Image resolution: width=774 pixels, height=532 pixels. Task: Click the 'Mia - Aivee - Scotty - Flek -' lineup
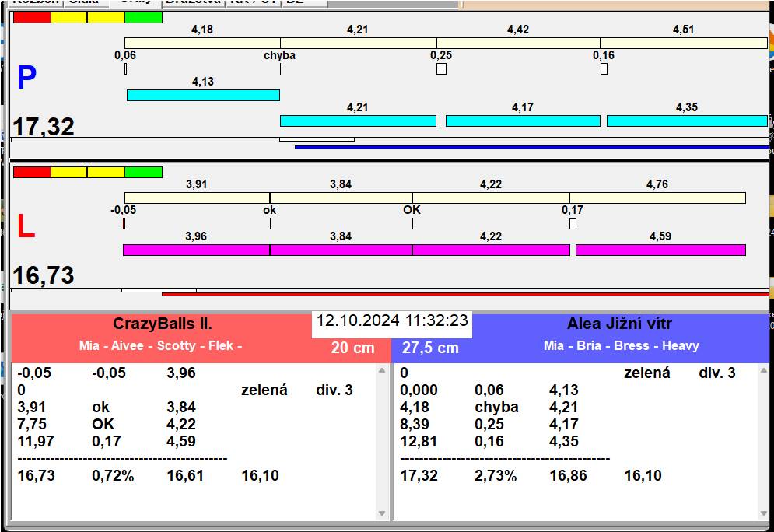(160, 345)
